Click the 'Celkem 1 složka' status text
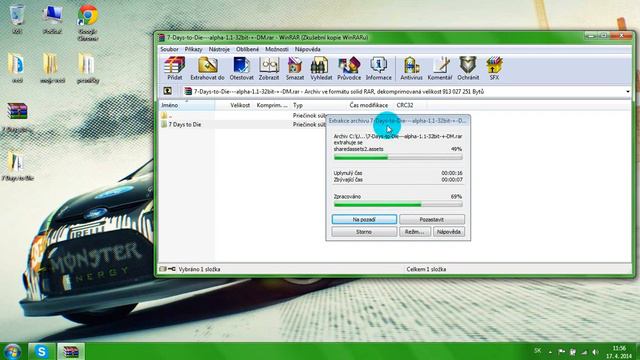Screen dimensions: 640x360 426,269
